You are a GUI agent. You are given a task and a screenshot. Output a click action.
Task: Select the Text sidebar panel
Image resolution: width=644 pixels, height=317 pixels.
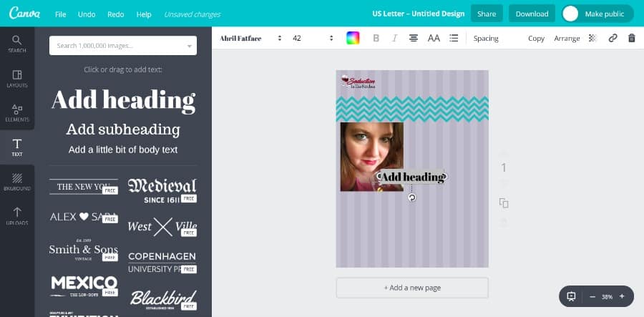pos(17,147)
